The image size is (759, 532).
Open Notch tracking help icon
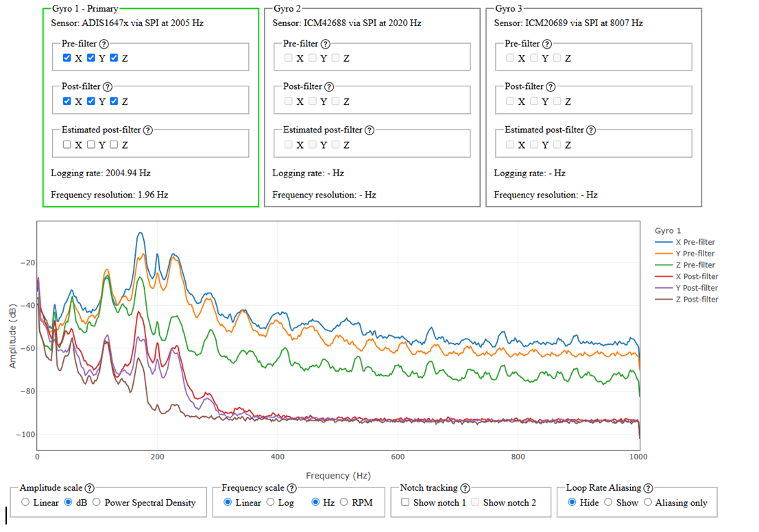point(465,488)
